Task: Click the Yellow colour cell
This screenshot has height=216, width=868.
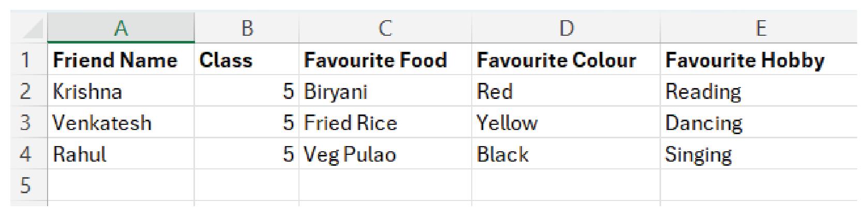Action: point(507,123)
